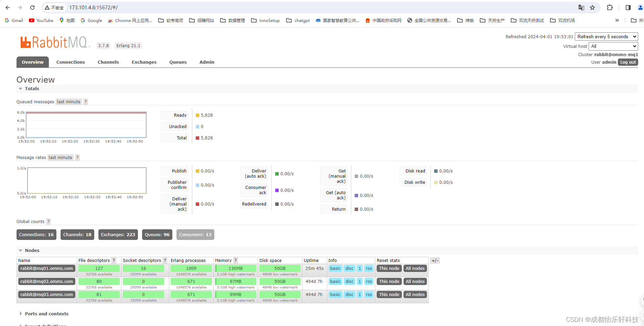644x326 pixels.
Task: Switch to the Admin tab
Action: (x=207, y=62)
